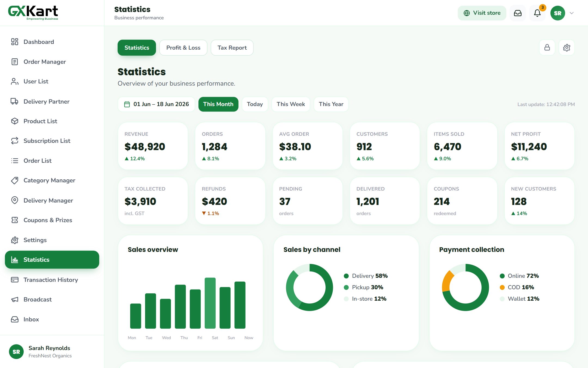The height and width of the screenshot is (368, 588).
Task: Click Delivery 58% legend swatch
Action: [346, 276]
